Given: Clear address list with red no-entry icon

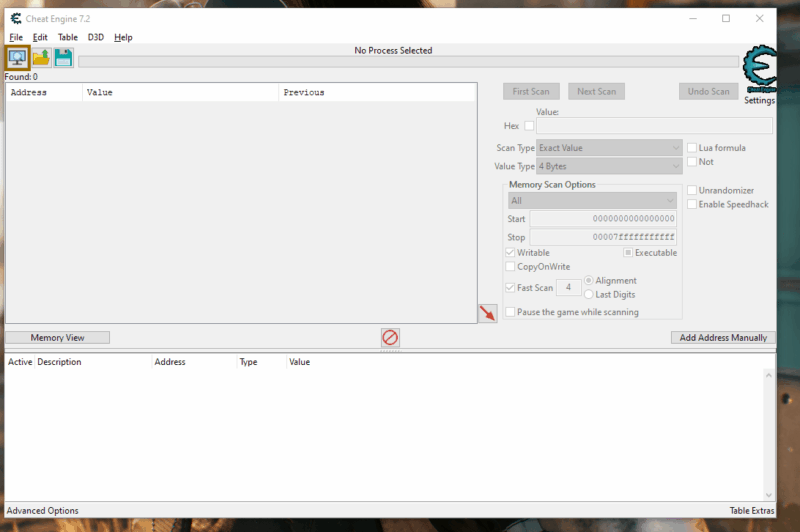Looking at the screenshot, I should click(x=390, y=337).
